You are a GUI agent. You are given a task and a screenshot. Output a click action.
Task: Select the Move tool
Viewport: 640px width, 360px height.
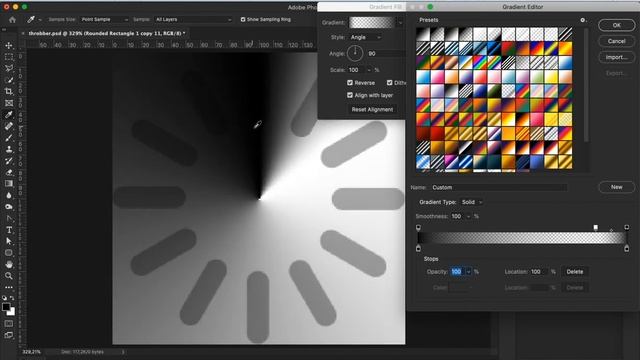(x=9, y=46)
